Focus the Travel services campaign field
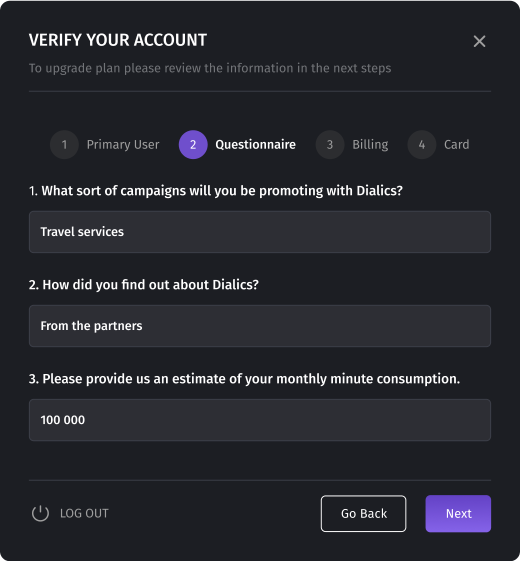This screenshot has width=520, height=561. click(x=260, y=232)
